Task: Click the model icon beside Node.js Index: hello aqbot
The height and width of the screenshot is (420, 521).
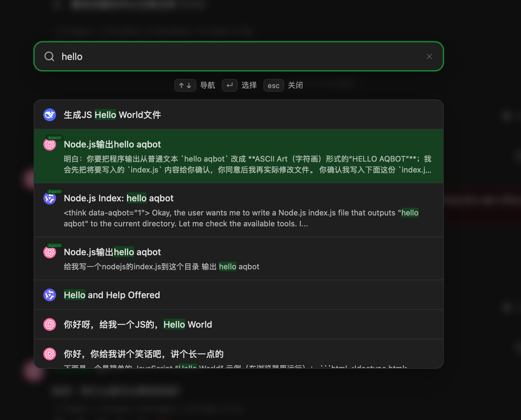Action: pos(50,198)
